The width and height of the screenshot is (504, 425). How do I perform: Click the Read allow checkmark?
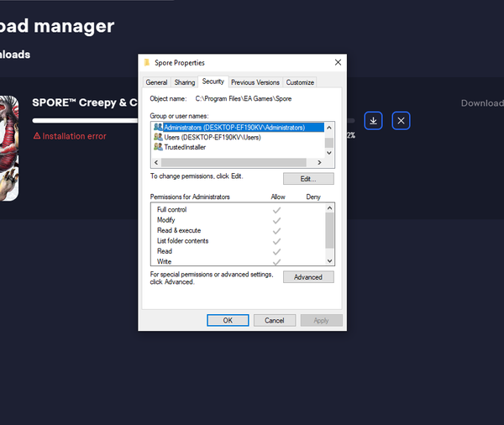(x=276, y=251)
